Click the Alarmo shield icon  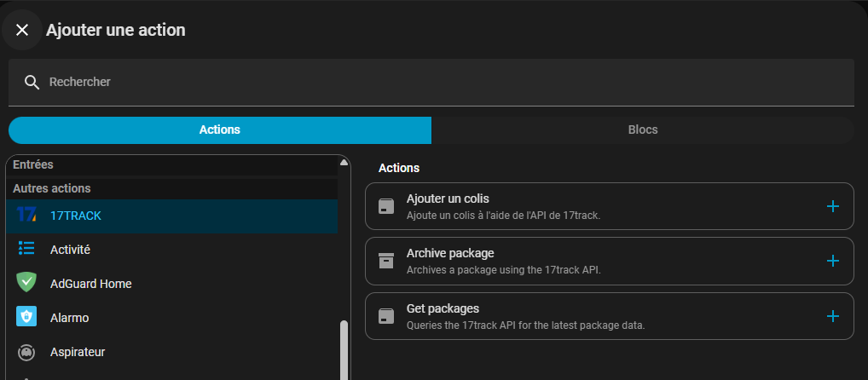(x=26, y=317)
